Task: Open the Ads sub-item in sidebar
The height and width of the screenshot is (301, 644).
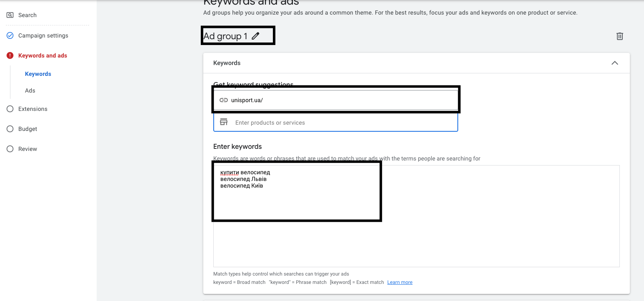Action: [x=30, y=90]
